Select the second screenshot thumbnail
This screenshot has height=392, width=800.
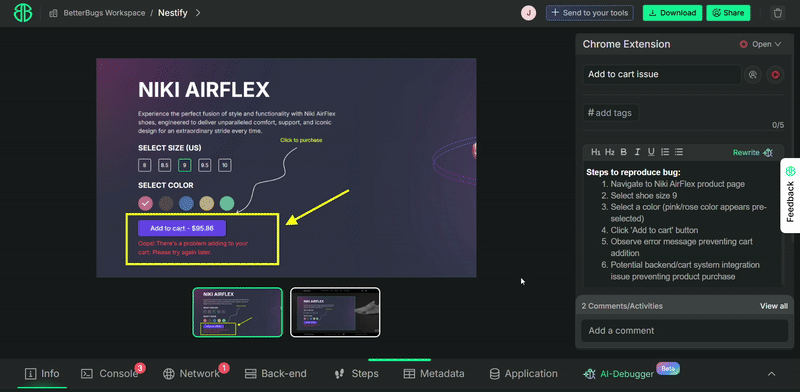[x=335, y=312]
